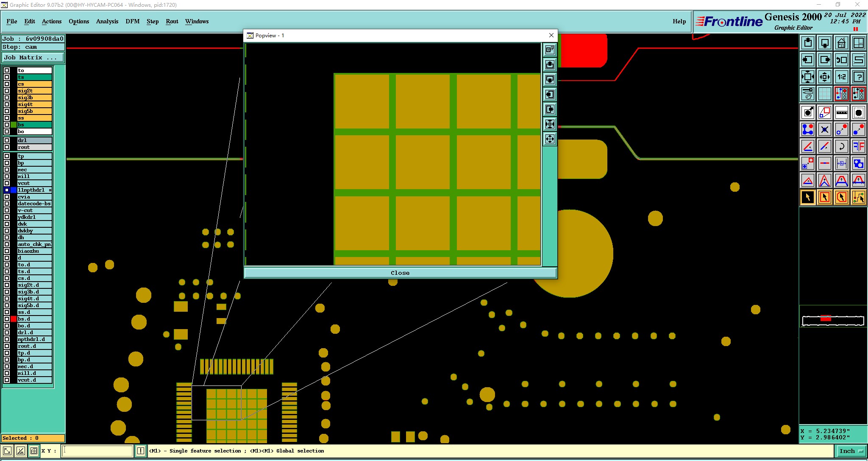Click the Popview zoom-in arrows icon
Image resolution: width=868 pixels, height=461 pixels.
(550, 124)
